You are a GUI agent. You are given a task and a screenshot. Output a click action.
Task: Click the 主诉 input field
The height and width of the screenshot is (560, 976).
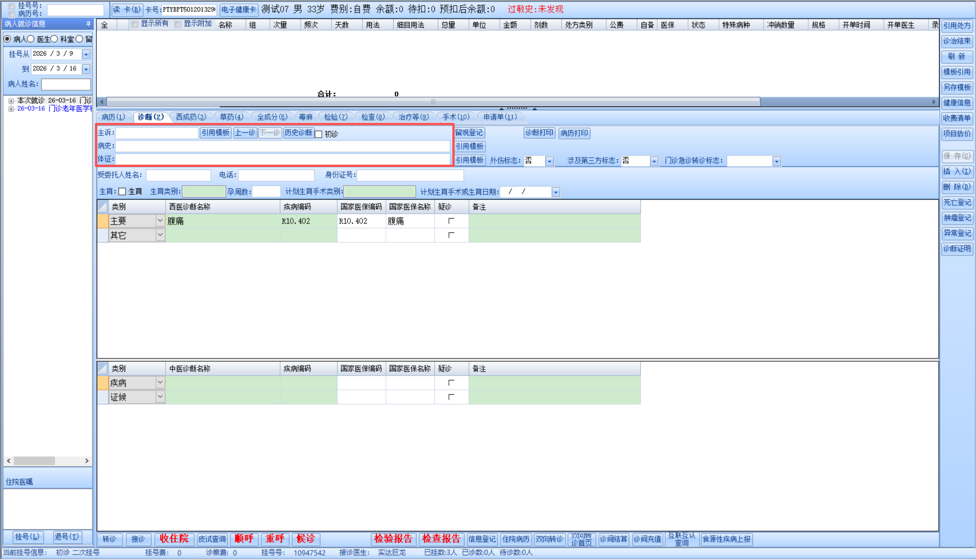tap(157, 133)
